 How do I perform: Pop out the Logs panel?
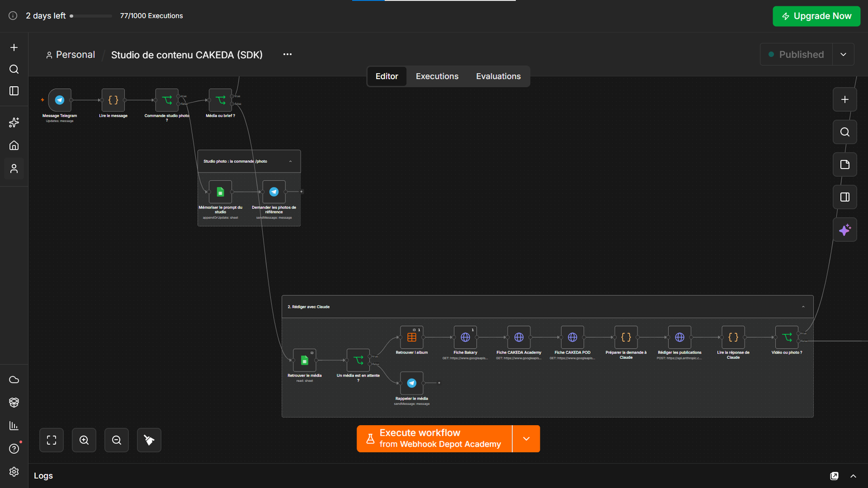(x=834, y=476)
